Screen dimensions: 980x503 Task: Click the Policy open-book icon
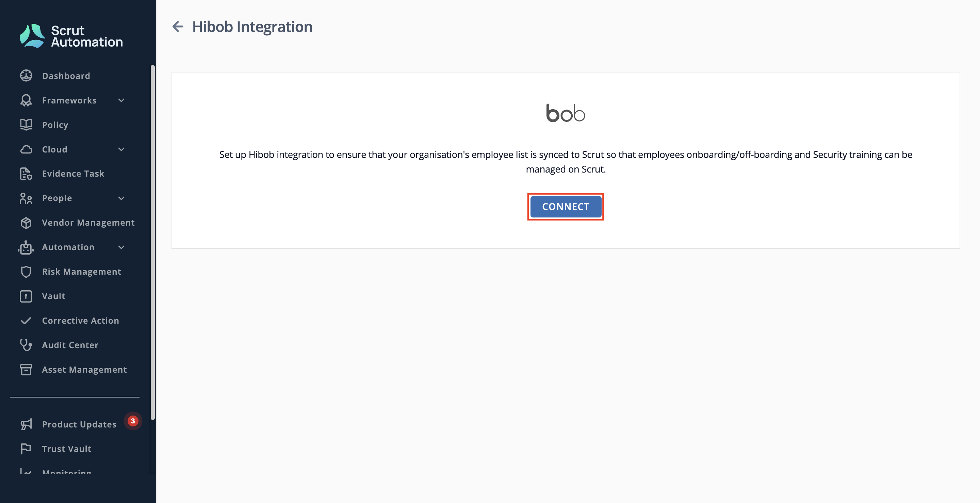(x=26, y=125)
